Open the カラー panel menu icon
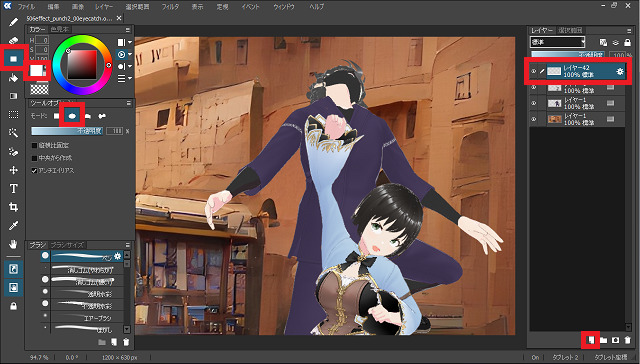This screenshot has width=640, height=364. pyautogui.click(x=128, y=30)
